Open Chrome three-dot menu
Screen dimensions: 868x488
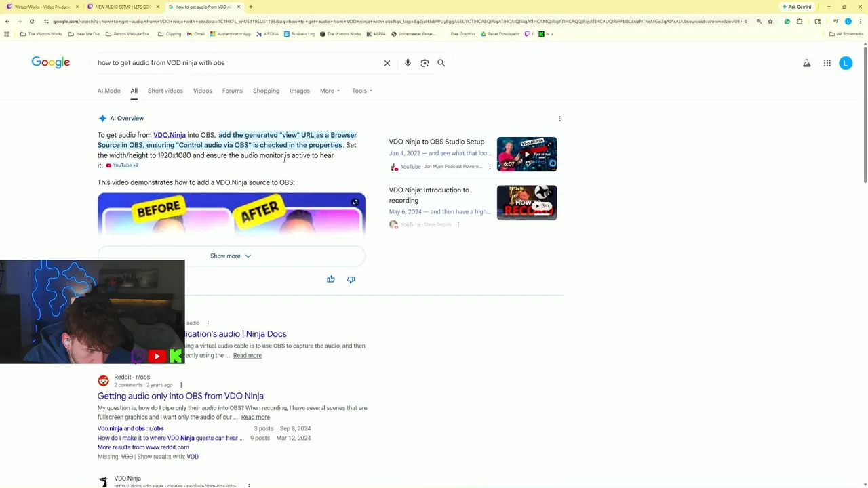pyautogui.click(x=860, y=22)
